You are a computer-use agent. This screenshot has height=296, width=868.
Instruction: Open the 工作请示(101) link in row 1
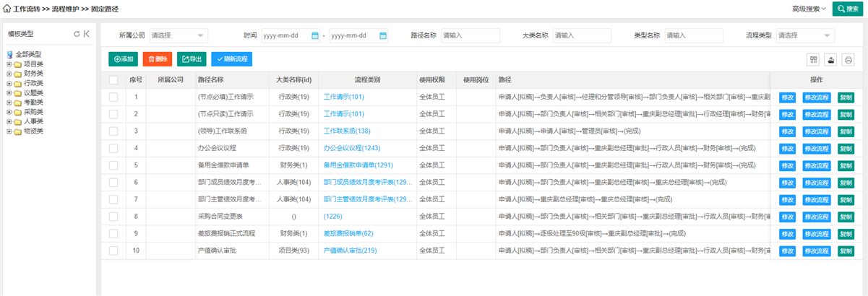point(343,97)
